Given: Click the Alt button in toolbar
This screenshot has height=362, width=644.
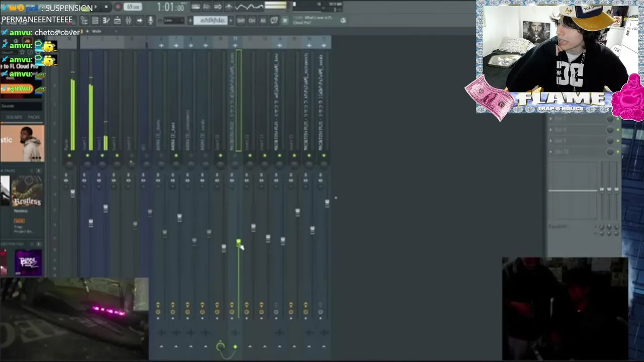Looking at the screenshot, I should pos(263,20).
